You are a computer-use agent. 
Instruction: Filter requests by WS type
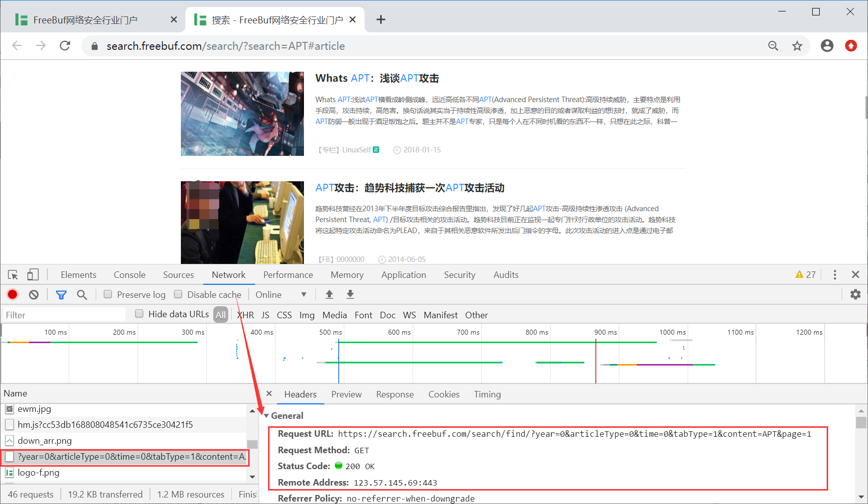pos(410,315)
